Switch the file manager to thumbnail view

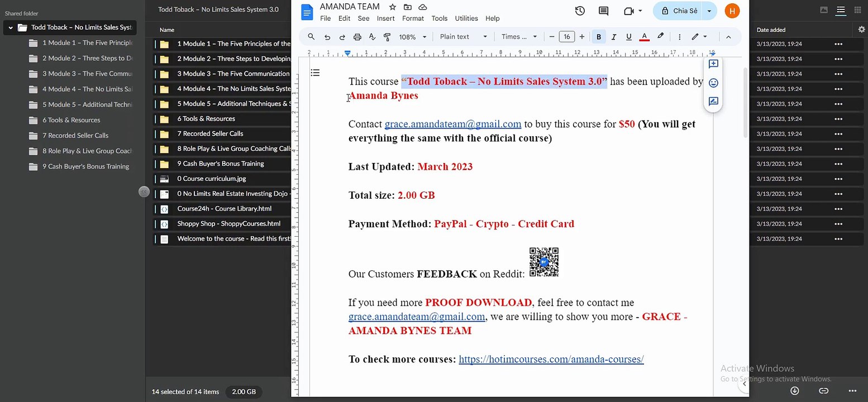[824, 10]
